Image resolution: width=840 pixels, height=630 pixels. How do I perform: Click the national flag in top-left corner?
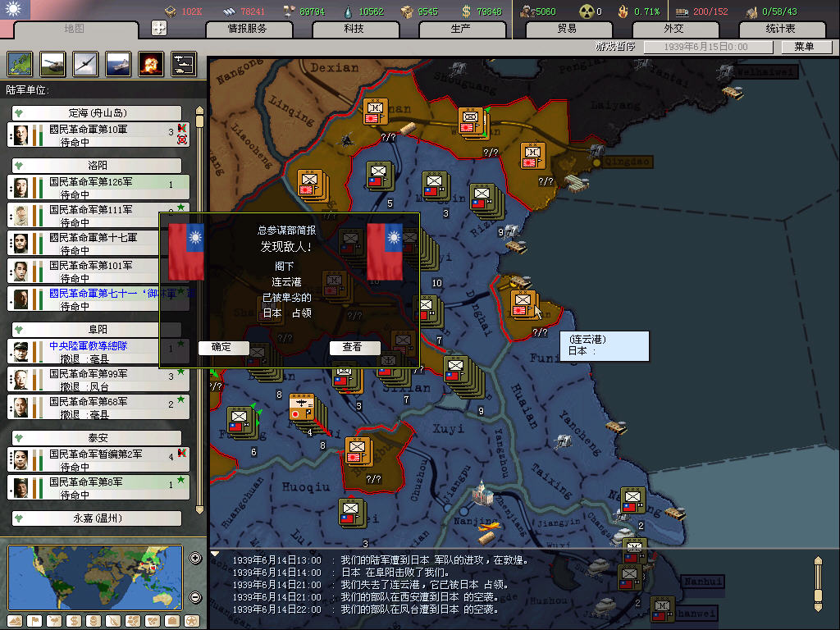click(15, 9)
